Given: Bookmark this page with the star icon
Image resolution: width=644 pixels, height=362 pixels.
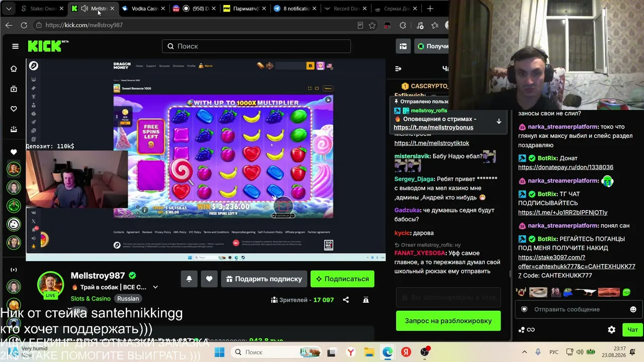Looking at the screenshot, I should 372,25.
